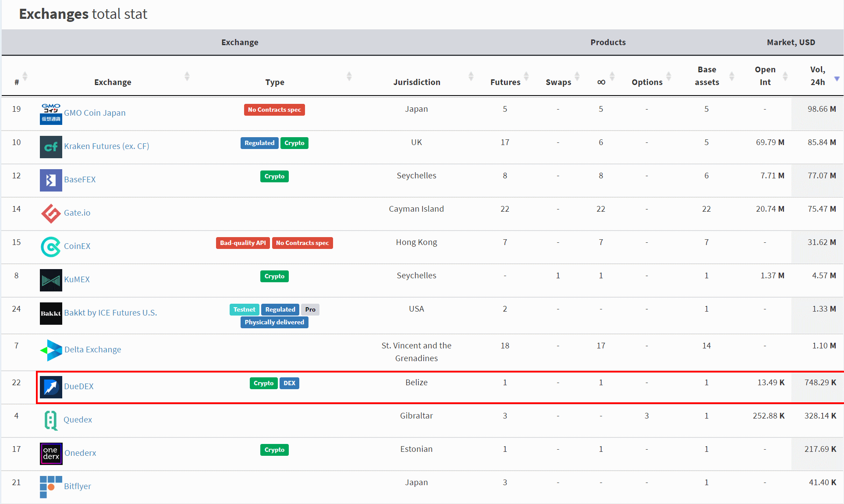Open BaseFEX exchange link
844x504 pixels.
point(80,179)
